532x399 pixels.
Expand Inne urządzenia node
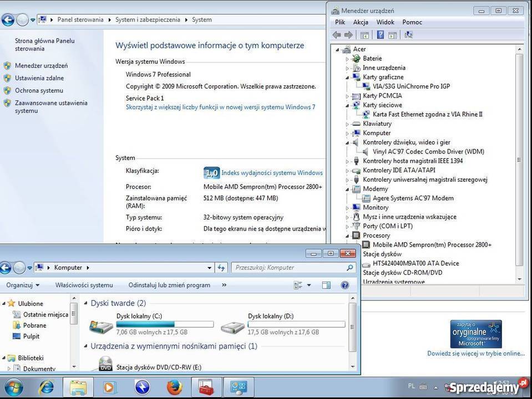click(x=347, y=68)
